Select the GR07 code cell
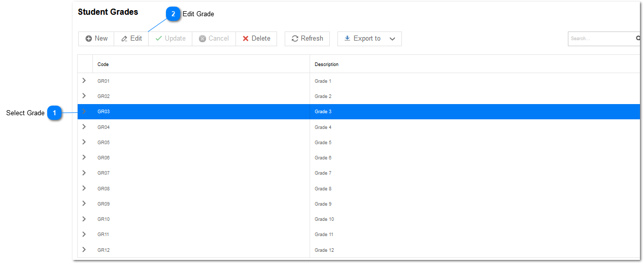The width and height of the screenshot is (644, 264). point(201,173)
